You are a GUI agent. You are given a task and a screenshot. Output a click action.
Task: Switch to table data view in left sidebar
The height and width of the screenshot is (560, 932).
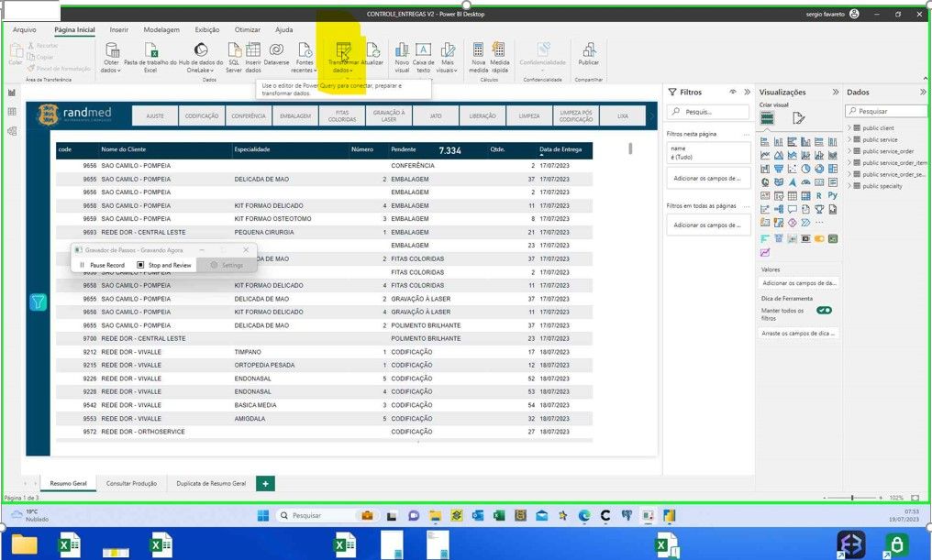point(12,112)
